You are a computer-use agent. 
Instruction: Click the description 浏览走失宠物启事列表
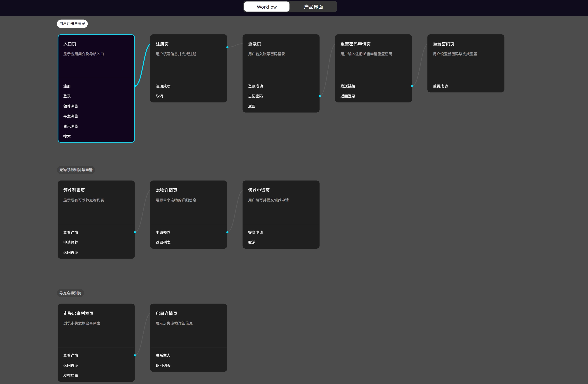82,323
